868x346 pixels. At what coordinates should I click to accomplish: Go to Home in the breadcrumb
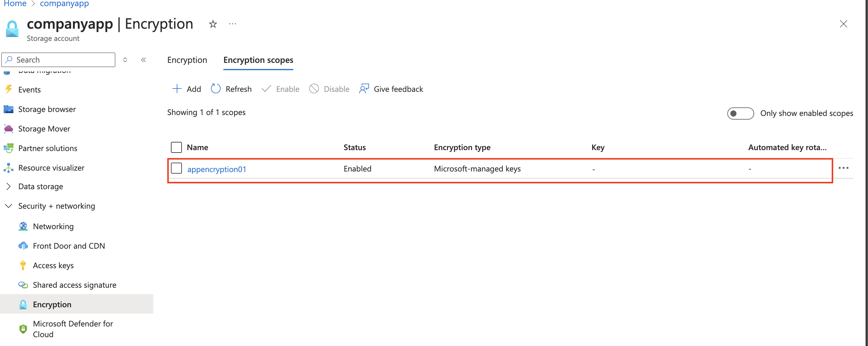15,3
